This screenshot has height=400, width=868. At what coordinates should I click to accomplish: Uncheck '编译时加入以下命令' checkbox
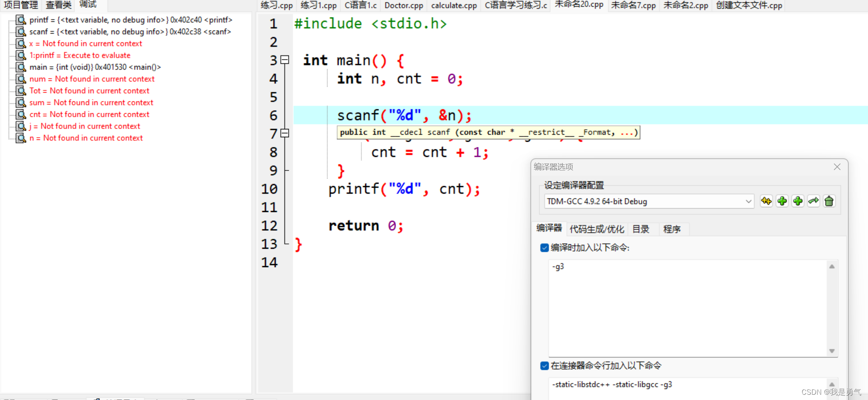pos(544,248)
